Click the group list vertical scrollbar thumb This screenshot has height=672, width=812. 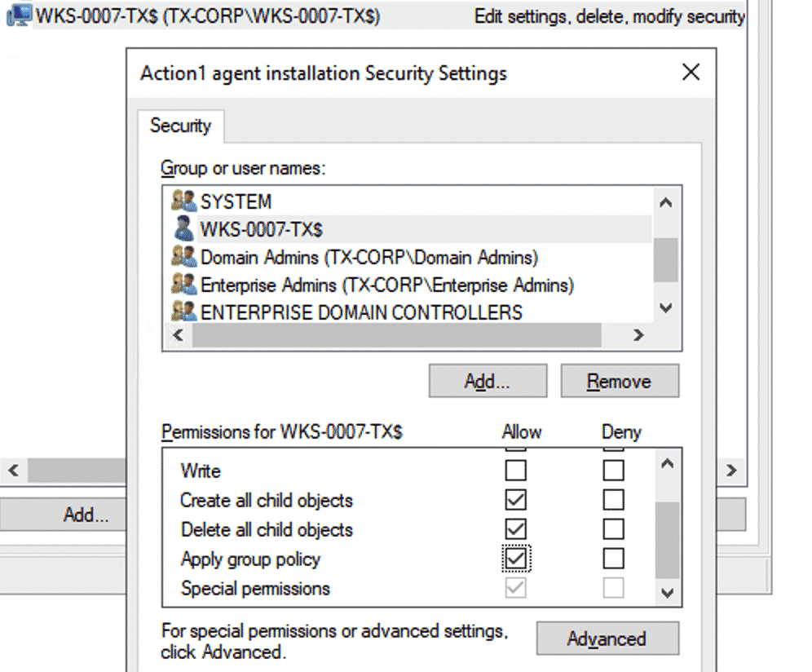pos(666,259)
